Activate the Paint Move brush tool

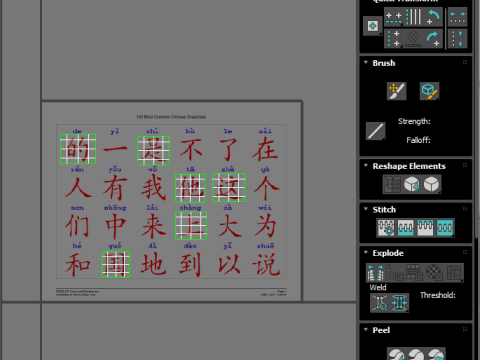pyautogui.click(x=396, y=91)
